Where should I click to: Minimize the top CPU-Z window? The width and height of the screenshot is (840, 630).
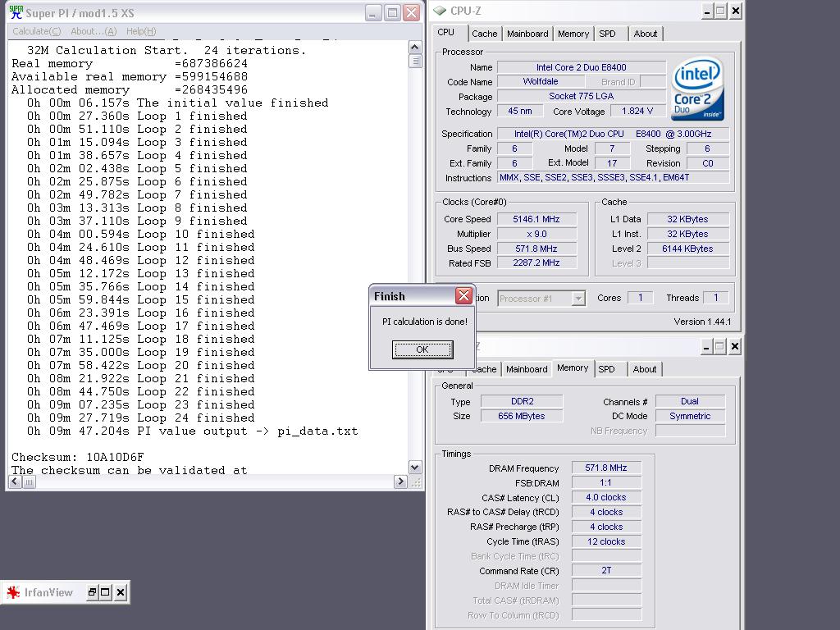707,11
